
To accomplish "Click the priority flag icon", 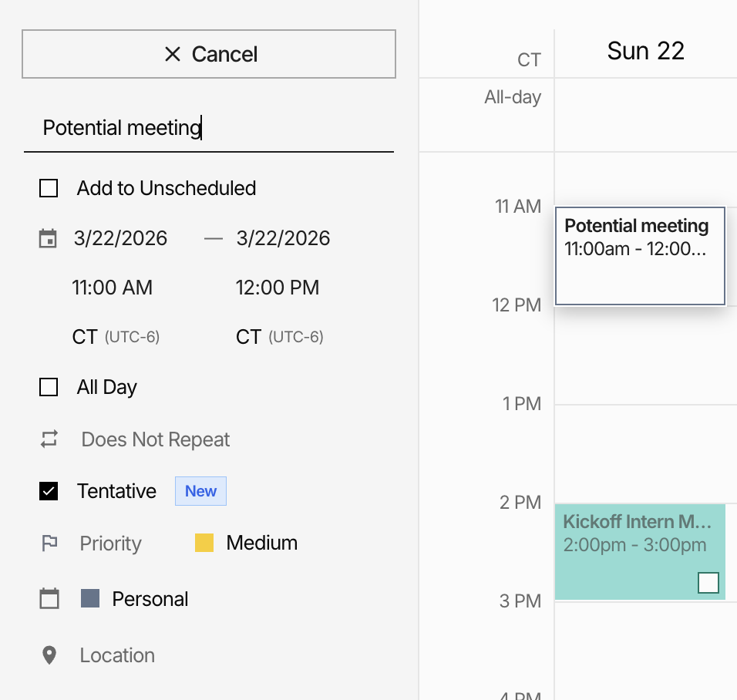I will pyautogui.click(x=49, y=544).
